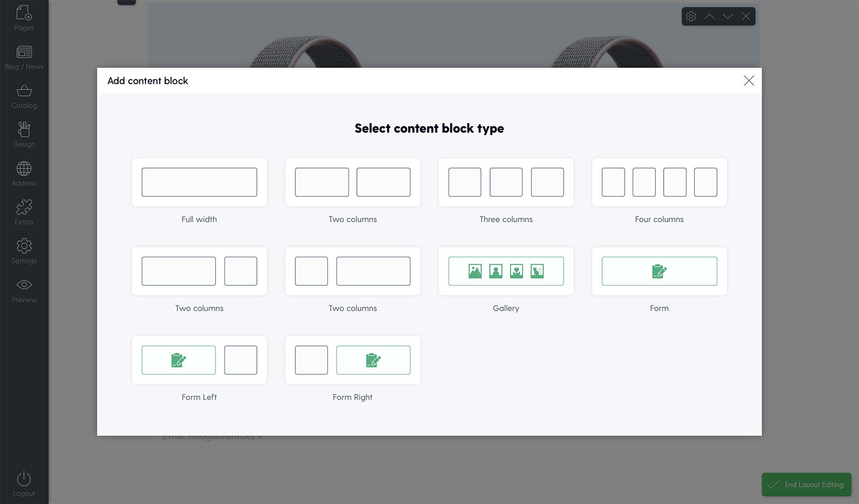Open site Preview with eye icon
This screenshot has height=504, width=859.
[x=24, y=291]
